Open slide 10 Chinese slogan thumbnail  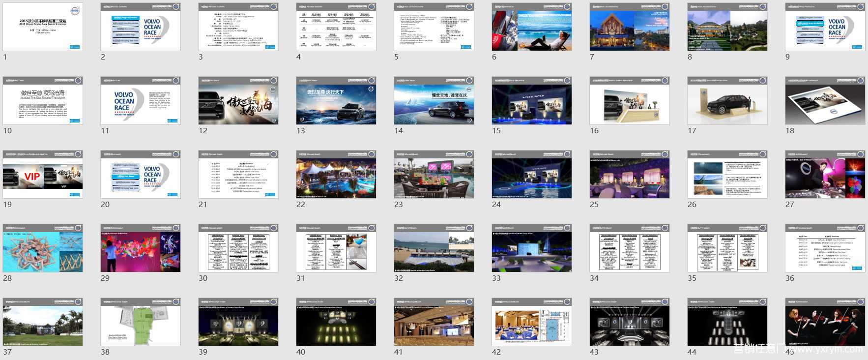coord(43,100)
